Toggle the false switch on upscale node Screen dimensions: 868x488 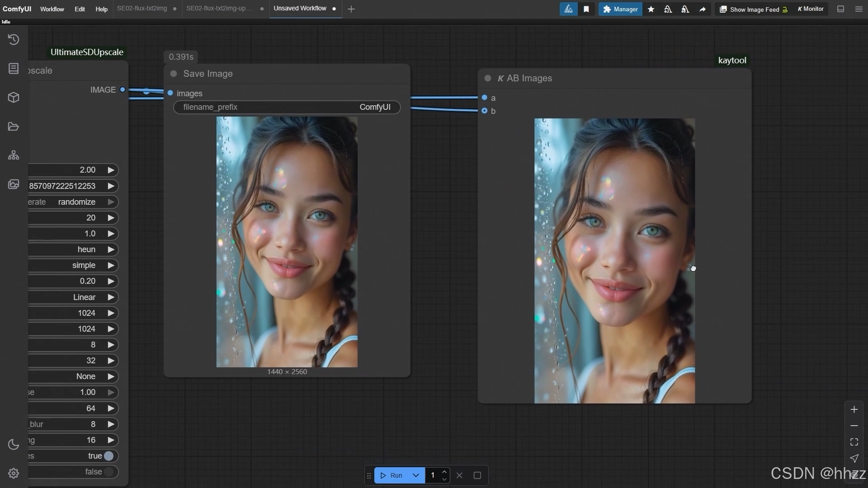coord(108,472)
